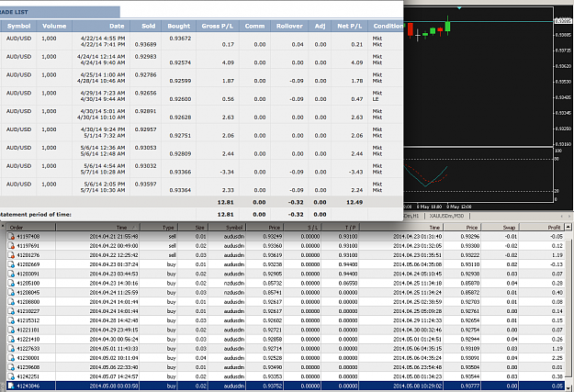Click the Sold header in trade list

tap(146, 26)
